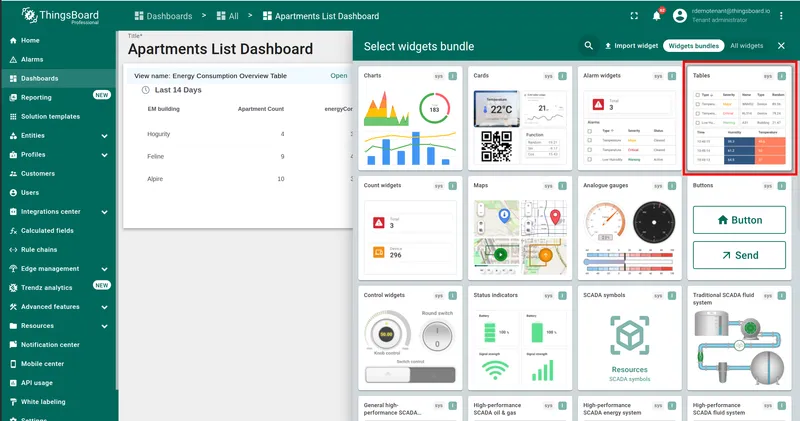Open the user account avatar

click(680, 16)
